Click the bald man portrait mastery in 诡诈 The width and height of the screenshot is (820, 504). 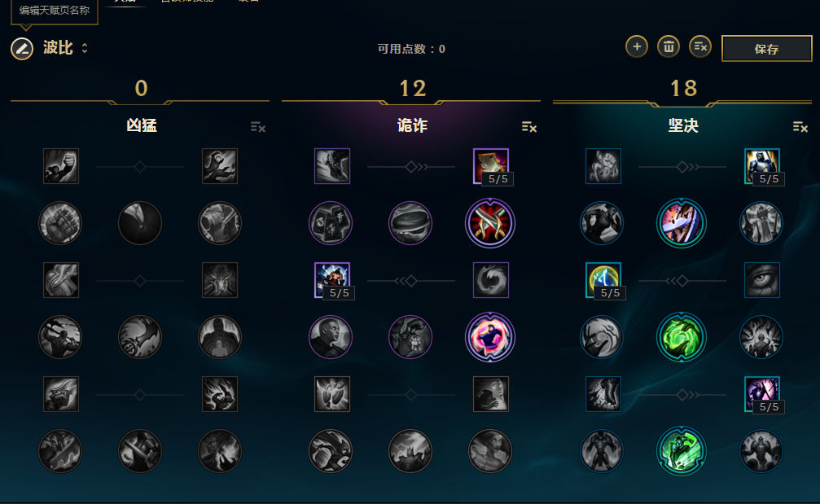(331, 337)
